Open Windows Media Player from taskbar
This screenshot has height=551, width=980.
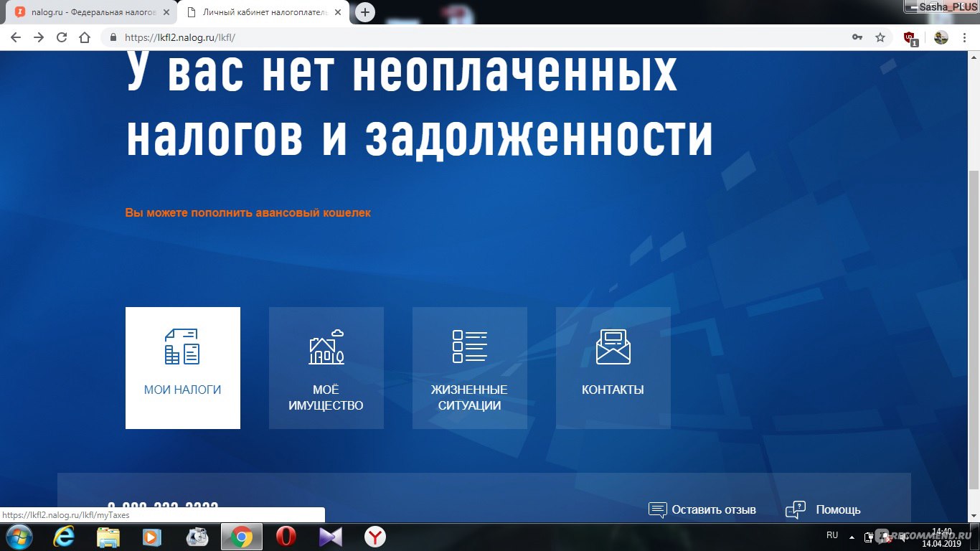(152, 537)
